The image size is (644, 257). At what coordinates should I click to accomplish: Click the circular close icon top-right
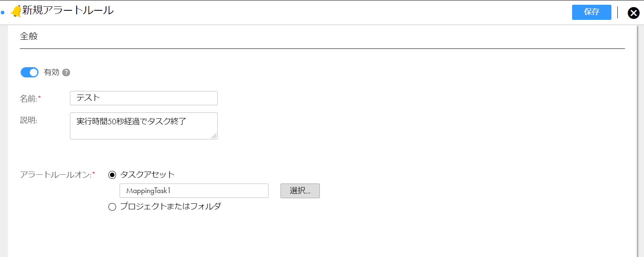pyautogui.click(x=633, y=12)
